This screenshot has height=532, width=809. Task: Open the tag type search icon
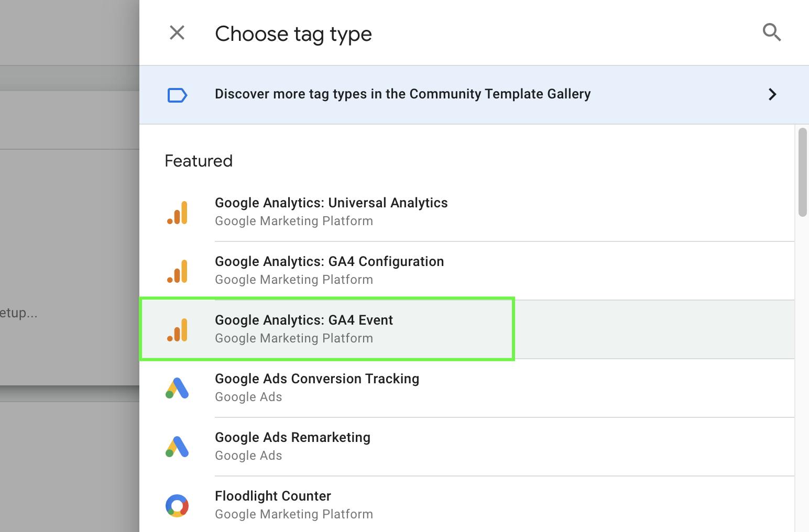pos(771,32)
